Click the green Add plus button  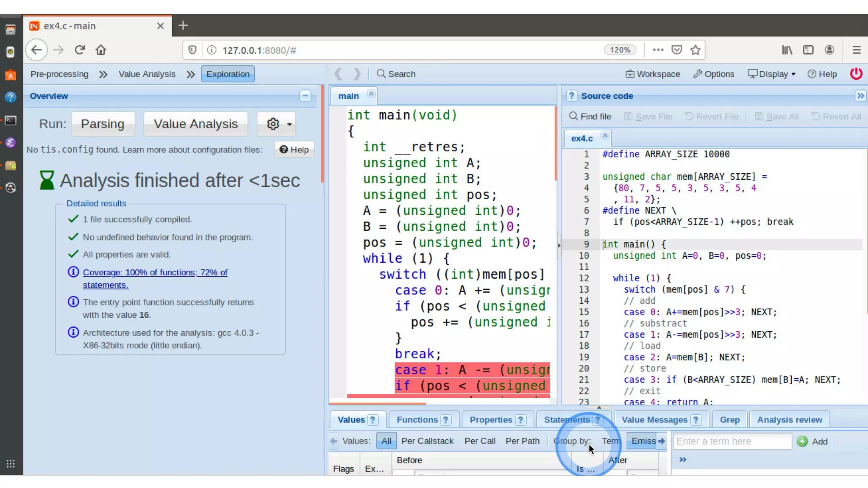click(802, 441)
